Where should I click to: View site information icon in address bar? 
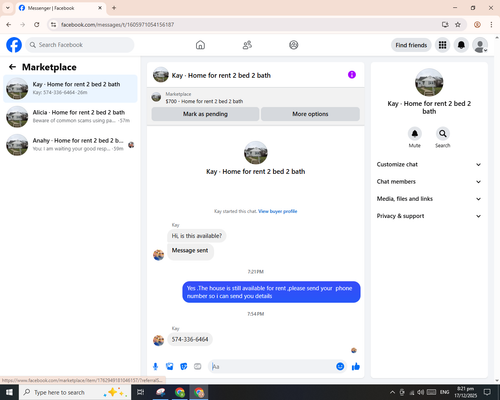coord(54,24)
